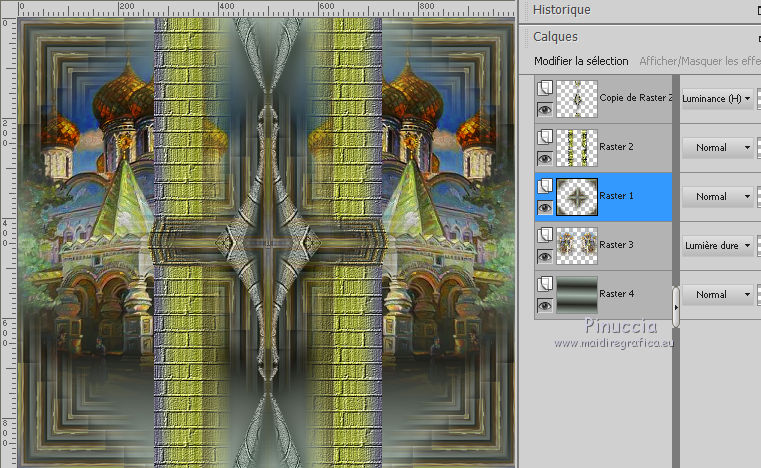Click layer type icon of Raster 3
Image resolution: width=761 pixels, height=468 pixels.
[x=545, y=235]
